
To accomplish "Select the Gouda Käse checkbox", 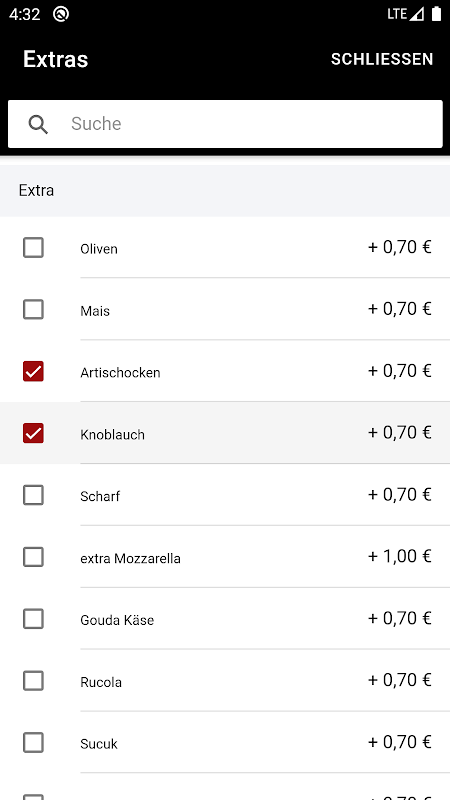I will (x=33, y=619).
